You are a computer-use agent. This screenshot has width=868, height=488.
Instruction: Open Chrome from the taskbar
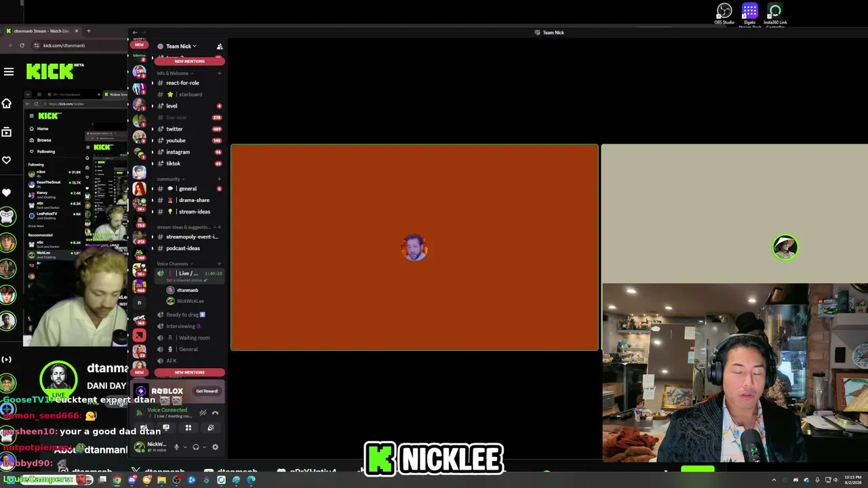(x=117, y=481)
